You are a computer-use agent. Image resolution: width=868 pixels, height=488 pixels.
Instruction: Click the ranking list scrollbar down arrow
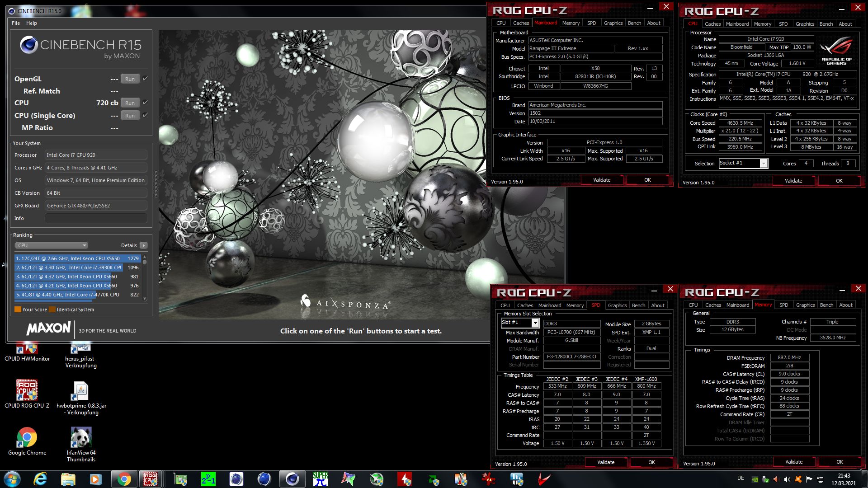[x=145, y=298]
